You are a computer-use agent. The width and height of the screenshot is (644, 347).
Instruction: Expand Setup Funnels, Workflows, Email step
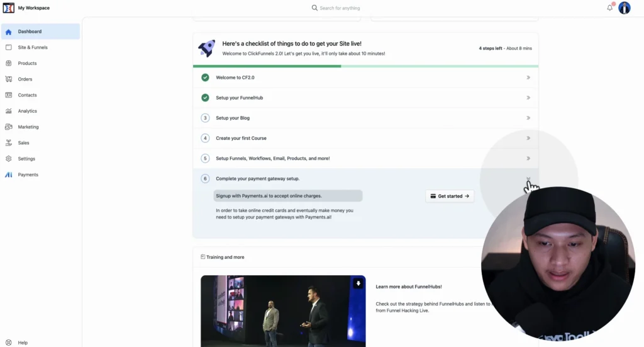pos(528,158)
